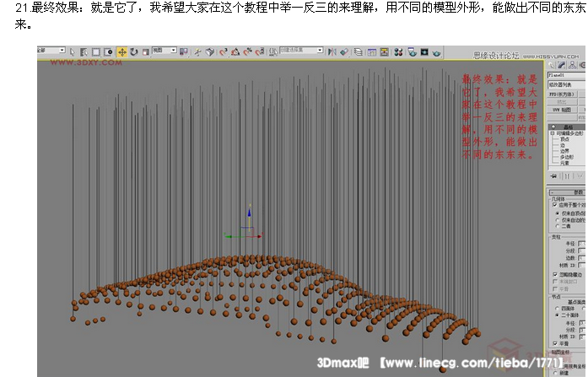Activate Select and Scale tool

[x=145, y=51]
